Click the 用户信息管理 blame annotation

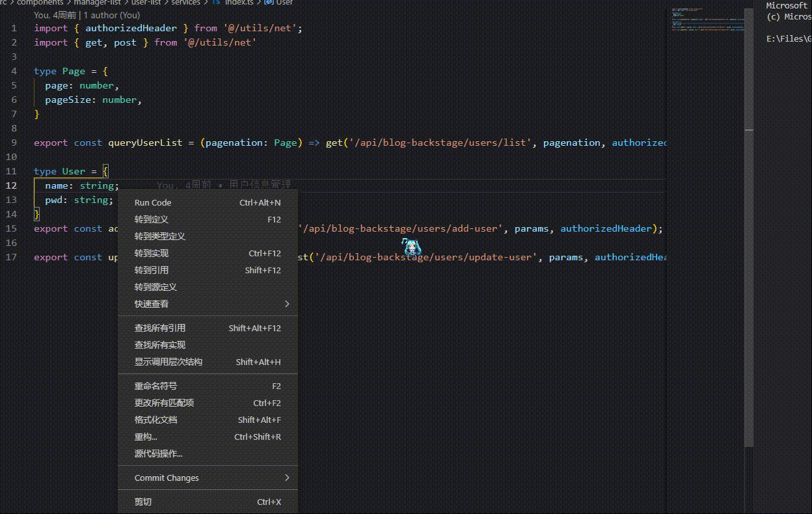pos(260,184)
